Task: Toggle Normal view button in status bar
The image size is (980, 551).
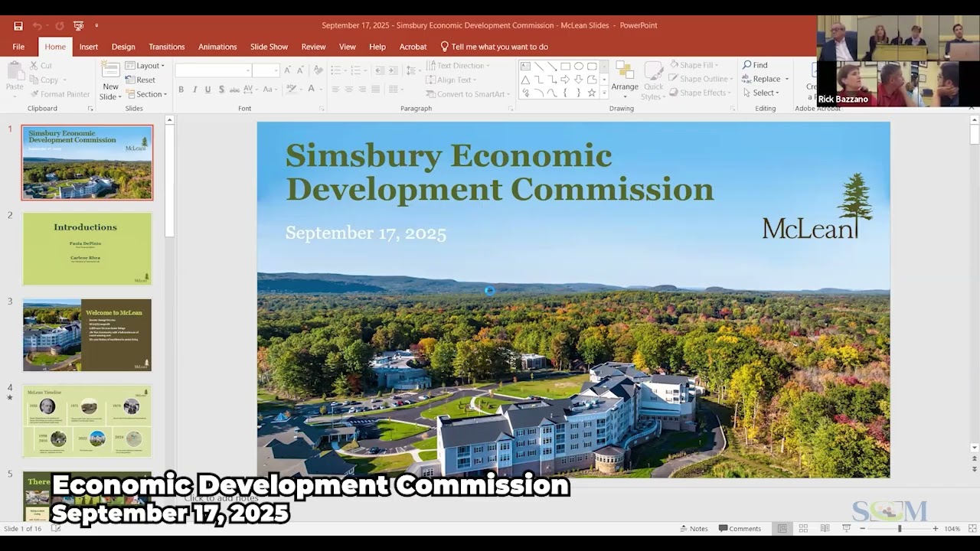Action: click(782, 529)
